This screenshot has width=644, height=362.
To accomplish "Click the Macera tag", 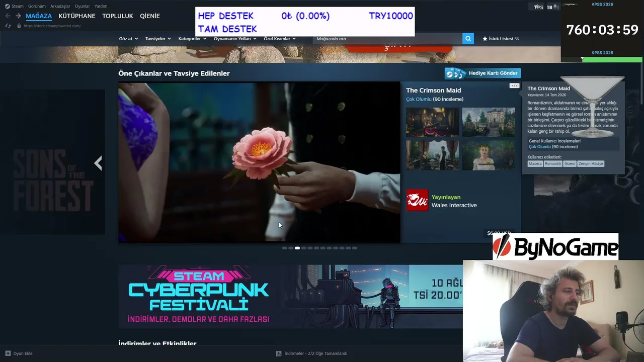I will 535,164.
